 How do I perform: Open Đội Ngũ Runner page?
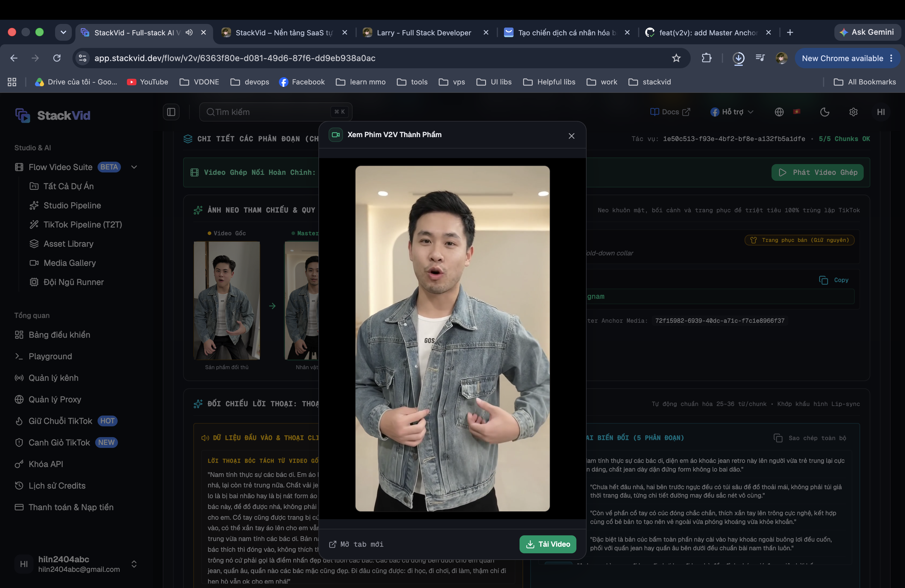[x=73, y=282]
